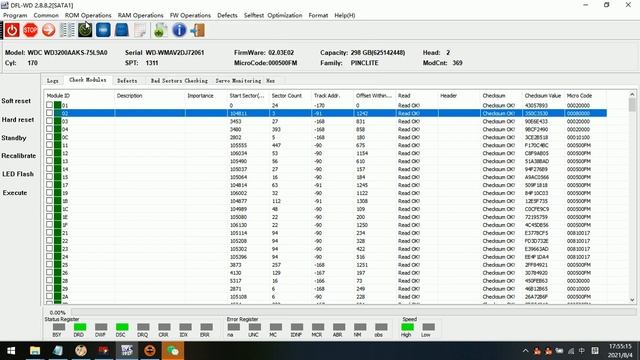Tick the checkbox for module 29

click(49, 288)
